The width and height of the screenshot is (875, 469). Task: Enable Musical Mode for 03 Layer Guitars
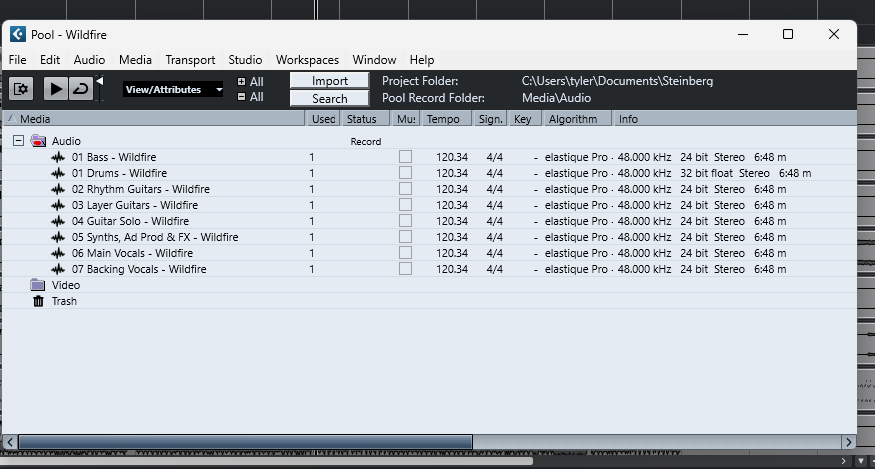pos(406,205)
